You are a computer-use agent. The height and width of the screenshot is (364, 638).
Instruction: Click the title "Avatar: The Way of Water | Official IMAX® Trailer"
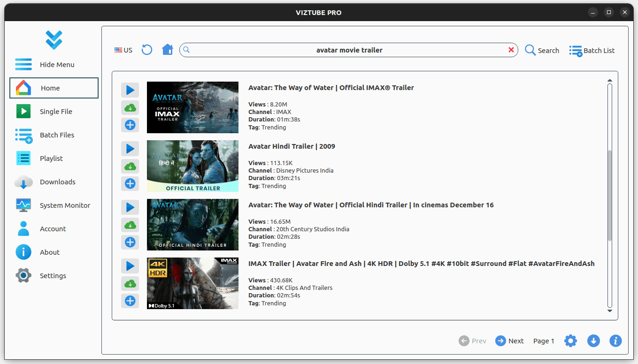click(x=331, y=88)
